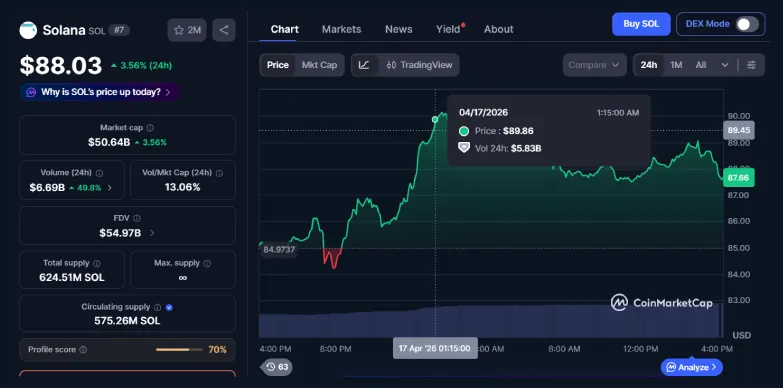Click the 575.26M SOL circulating supply
Viewport: 783px width, 388px height.
[127, 321]
